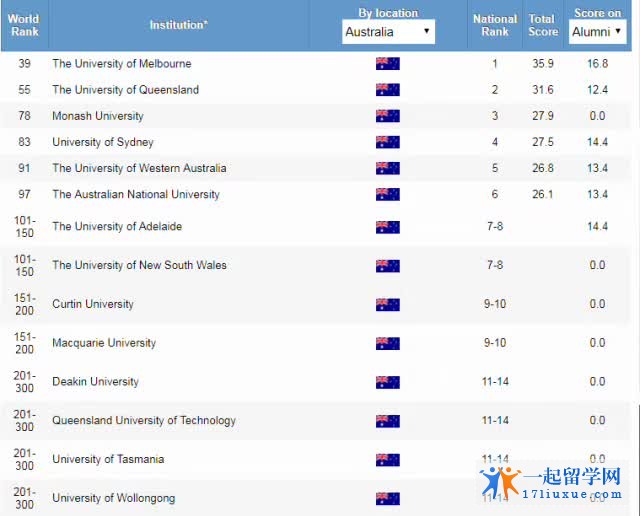Click the Australian flag in Queensland row
The image size is (640, 516).
[x=388, y=90]
